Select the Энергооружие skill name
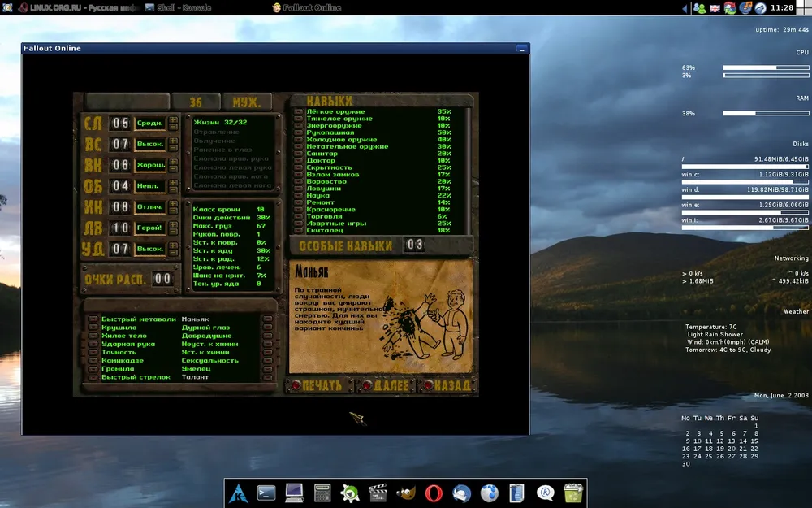Image resolution: width=812 pixels, height=508 pixels. point(334,125)
